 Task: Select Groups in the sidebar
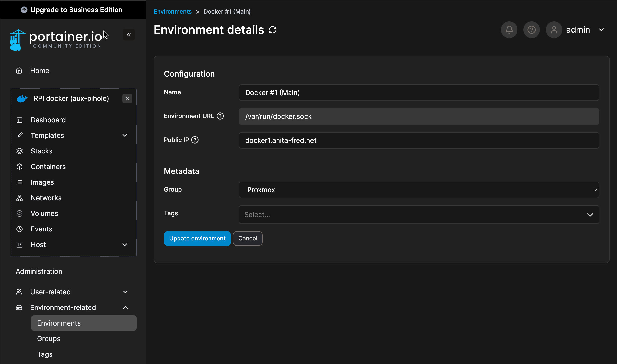click(x=49, y=339)
